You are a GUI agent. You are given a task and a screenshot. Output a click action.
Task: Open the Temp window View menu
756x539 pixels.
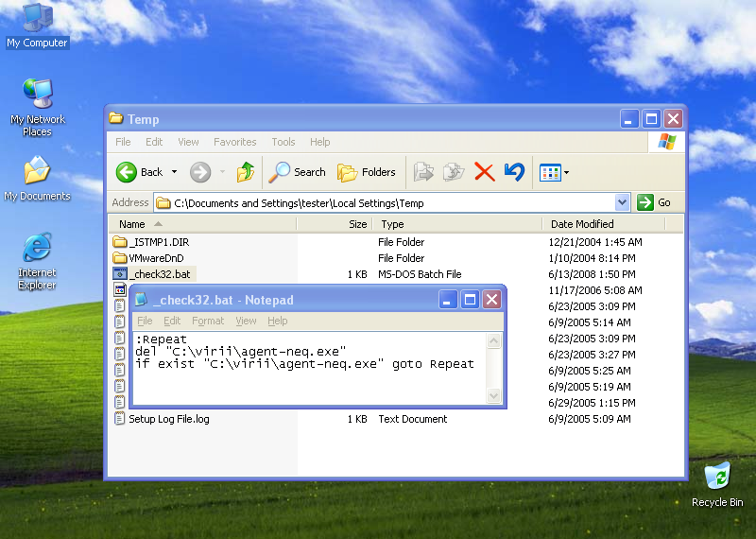tap(188, 142)
